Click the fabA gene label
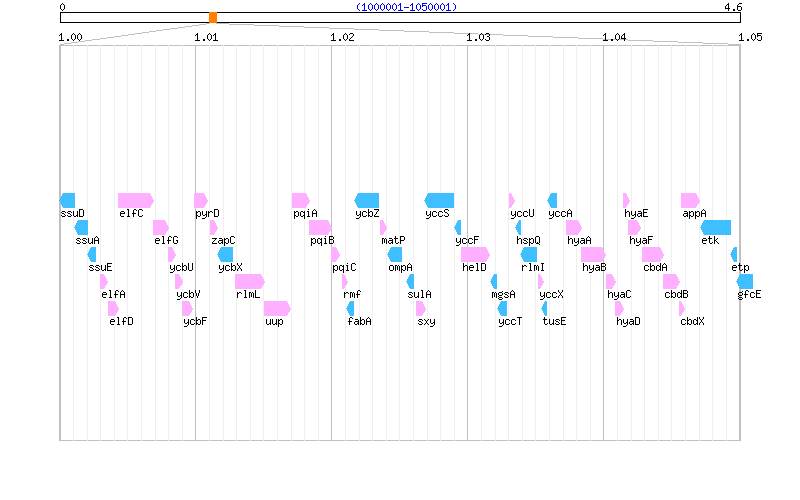800x500 pixels. pyautogui.click(x=359, y=321)
